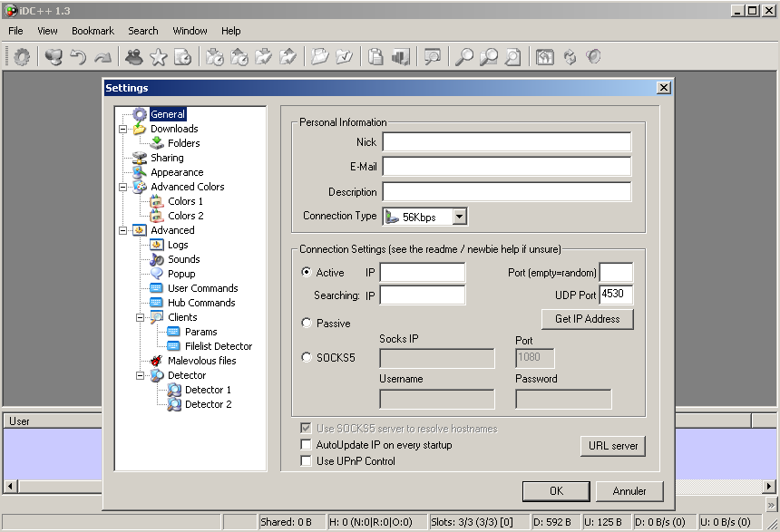Select Appearance in settings tree
The width and height of the screenshot is (780, 532).
(177, 172)
